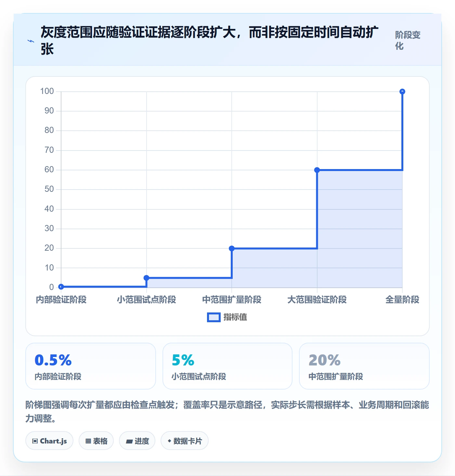The width and height of the screenshot is (455, 476).
Task: Click the y-axis value 50
Action: [x=49, y=189]
